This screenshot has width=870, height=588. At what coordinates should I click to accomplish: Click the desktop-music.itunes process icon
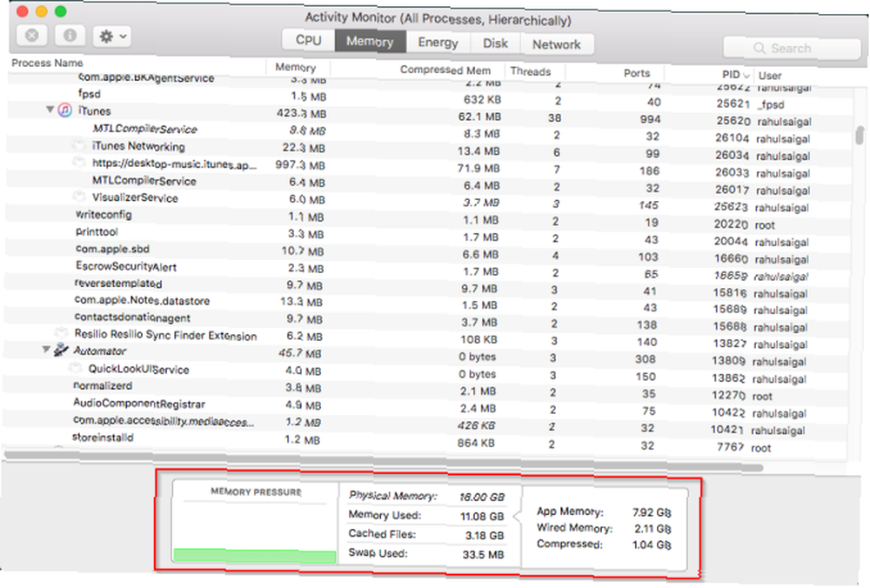coord(79,162)
